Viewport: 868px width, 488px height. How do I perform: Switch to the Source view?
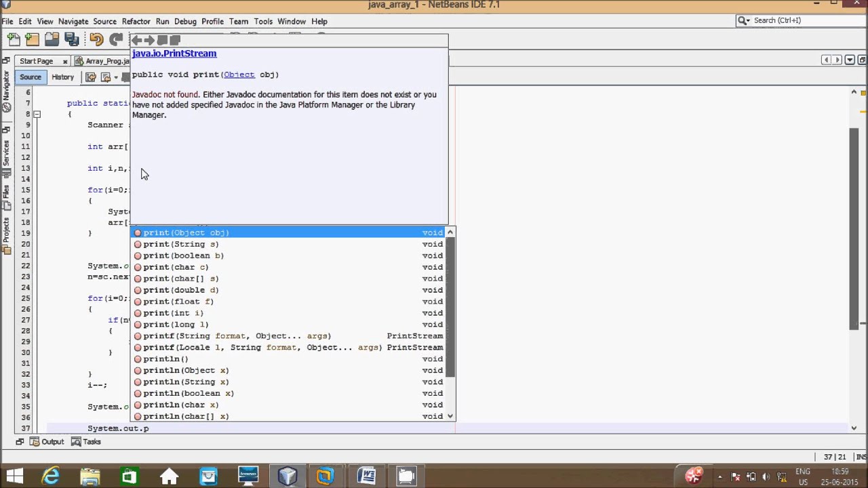(x=31, y=77)
